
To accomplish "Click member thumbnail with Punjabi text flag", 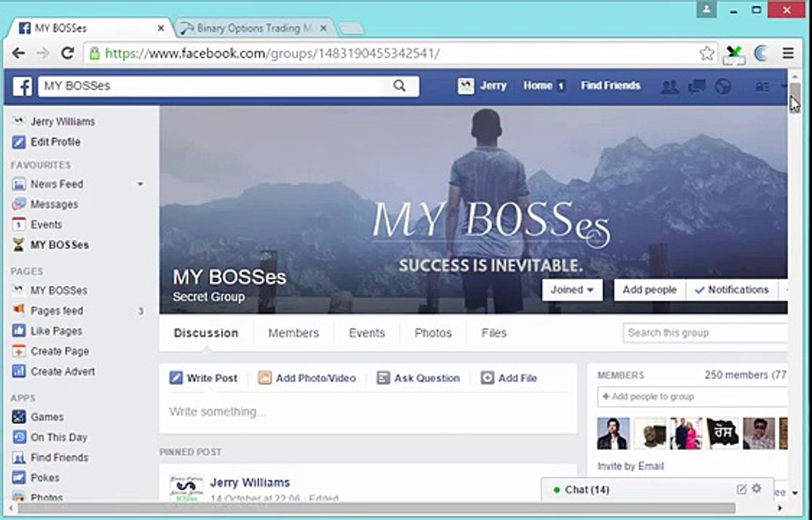I will (x=722, y=433).
